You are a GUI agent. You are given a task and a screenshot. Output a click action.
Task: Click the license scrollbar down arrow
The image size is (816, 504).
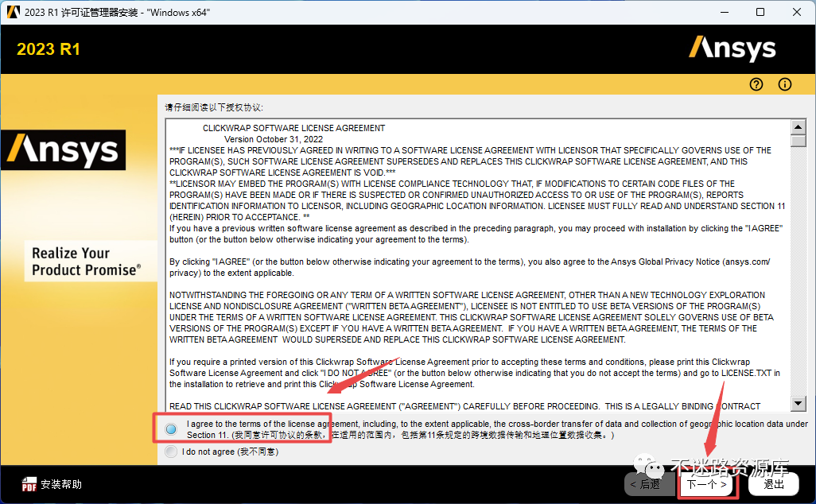pyautogui.click(x=798, y=403)
